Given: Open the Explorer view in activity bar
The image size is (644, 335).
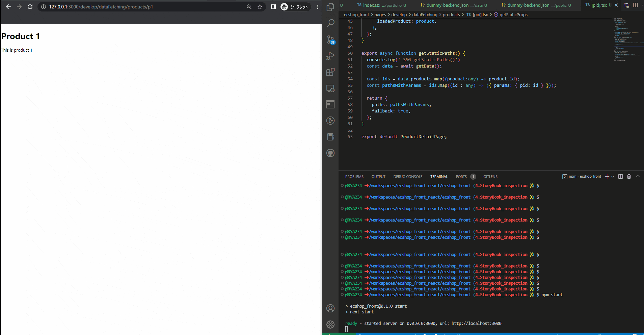Looking at the screenshot, I should (330, 7).
